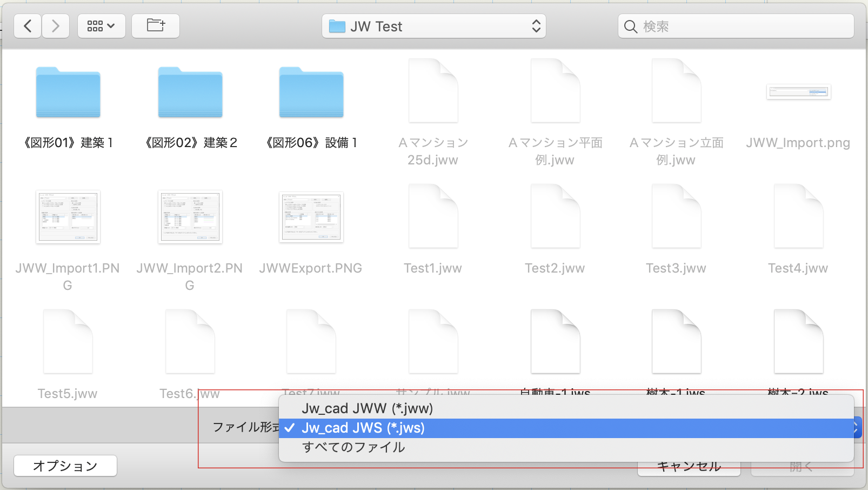
Task: Select the 樹木-2.jws file icon
Action: (x=798, y=342)
